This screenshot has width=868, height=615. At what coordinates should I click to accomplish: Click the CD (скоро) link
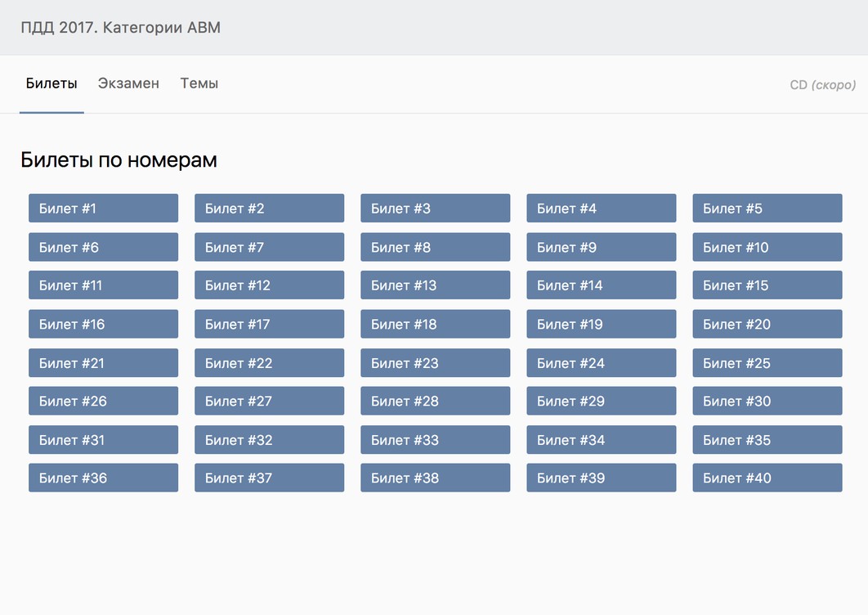tap(822, 85)
